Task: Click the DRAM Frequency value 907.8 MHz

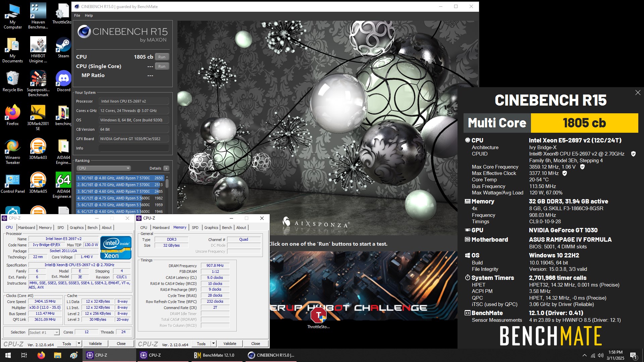Action: click(215, 265)
